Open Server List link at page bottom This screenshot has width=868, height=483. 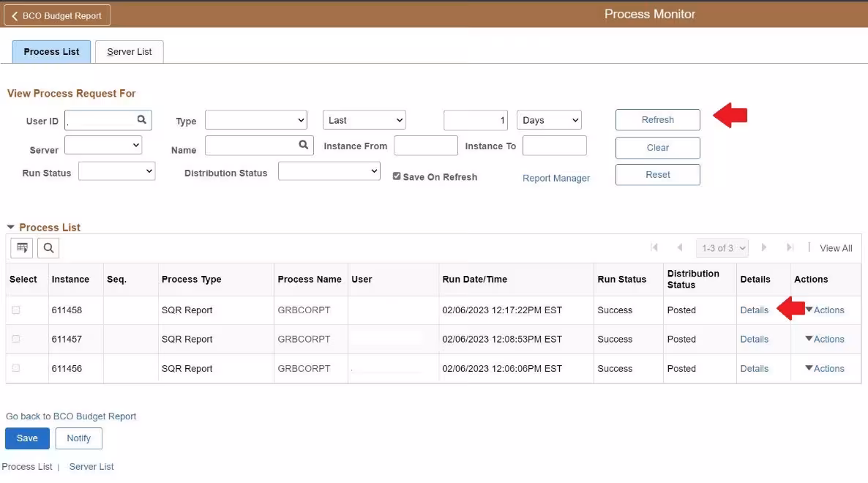click(91, 466)
